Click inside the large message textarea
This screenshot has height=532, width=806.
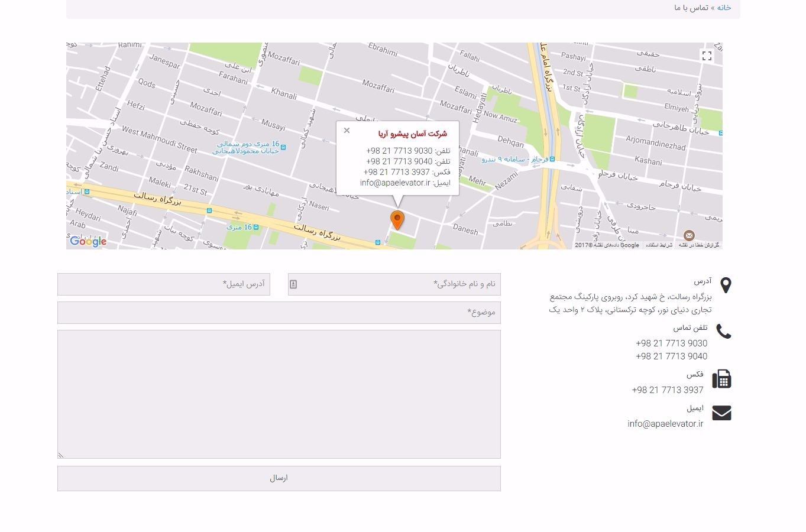click(x=279, y=394)
